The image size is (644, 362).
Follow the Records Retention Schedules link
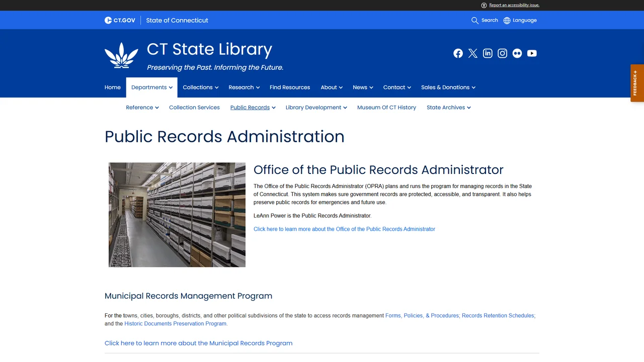point(498,316)
